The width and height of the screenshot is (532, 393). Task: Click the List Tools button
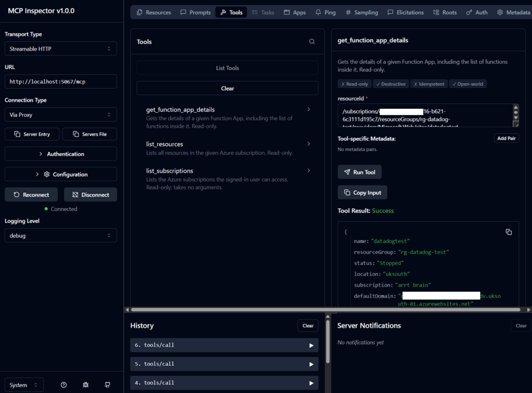pos(228,68)
